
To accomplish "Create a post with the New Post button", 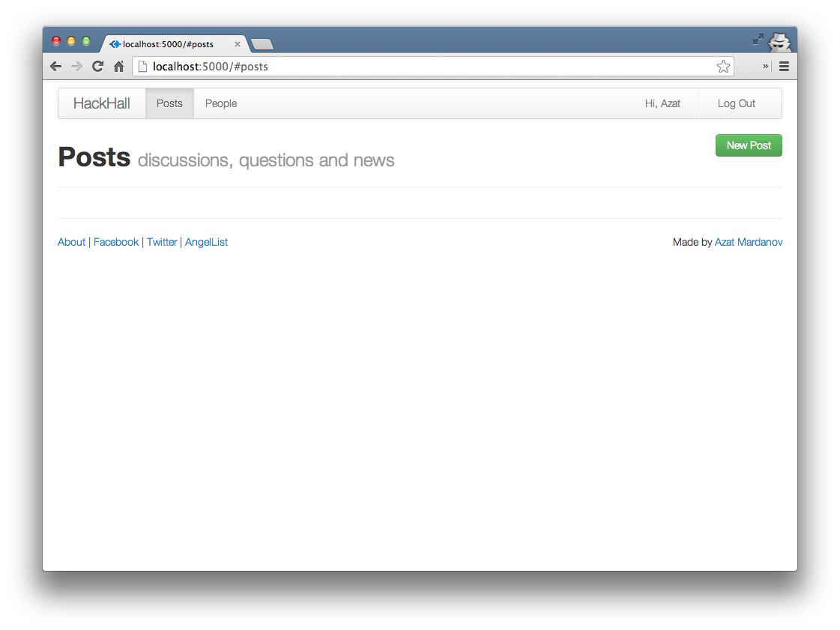I will click(x=749, y=145).
